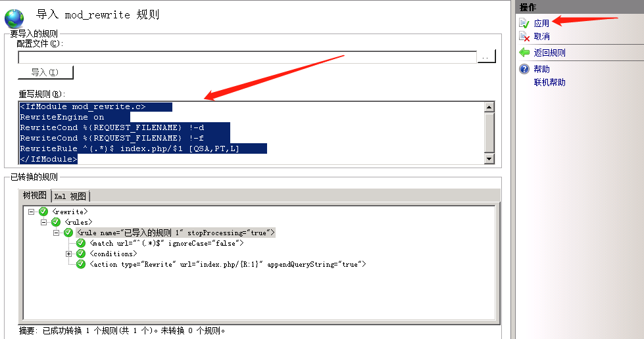Collapse the <rules> tree node
Screen dimensions: 644x339
(43, 222)
